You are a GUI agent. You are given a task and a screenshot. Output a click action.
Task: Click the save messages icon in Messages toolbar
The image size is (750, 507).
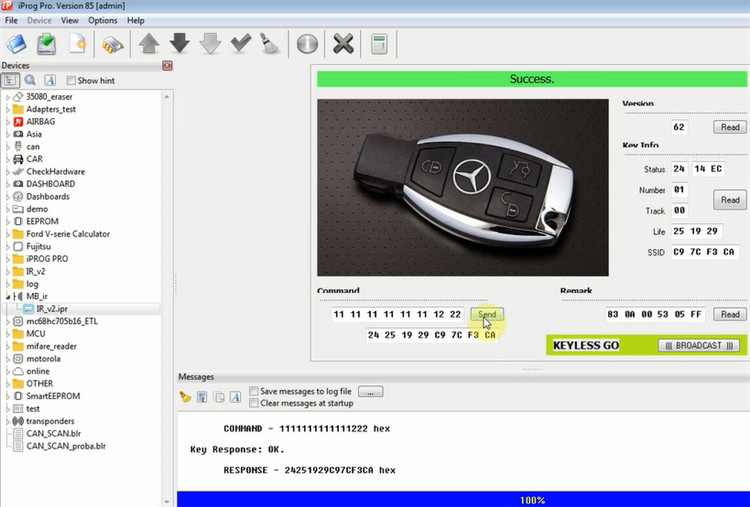coord(202,397)
